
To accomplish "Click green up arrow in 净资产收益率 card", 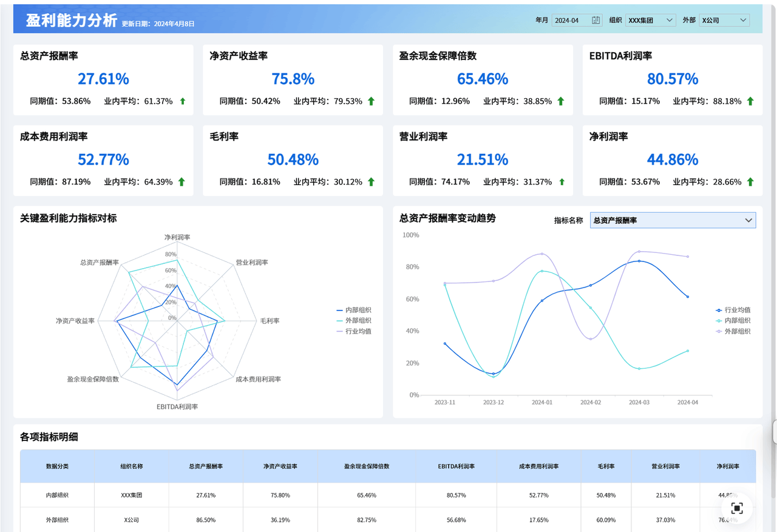I will point(372,101).
